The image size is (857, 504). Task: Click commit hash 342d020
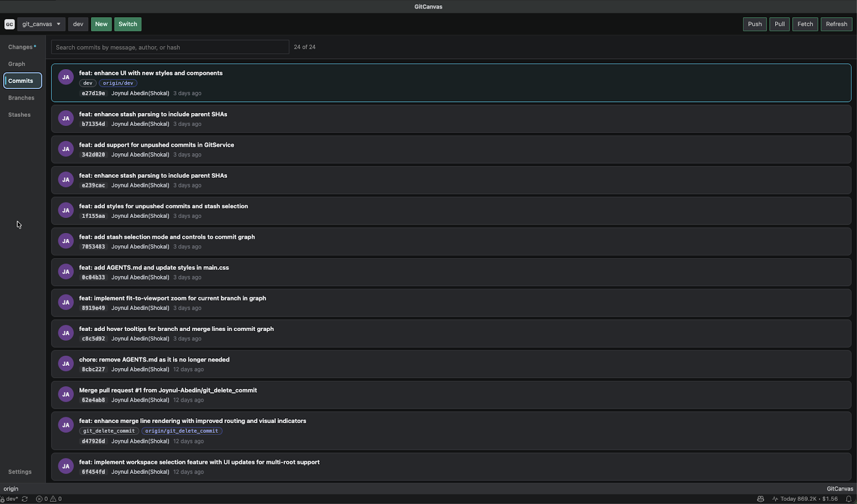coord(93,155)
